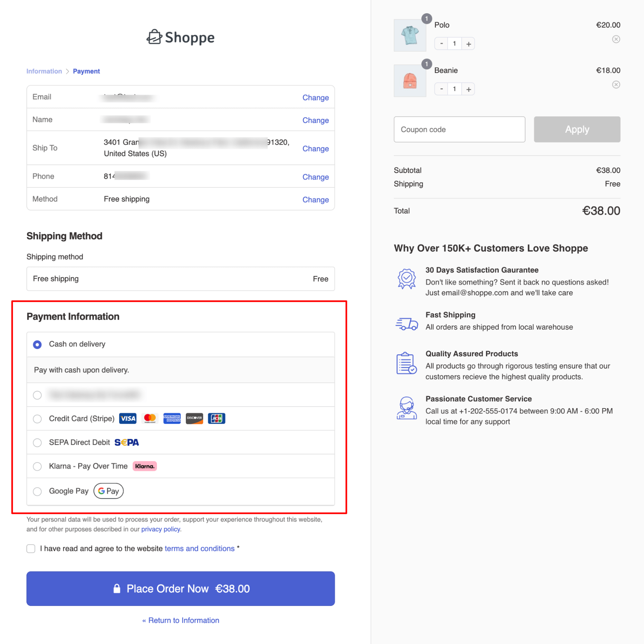This screenshot has width=644, height=644.
Task: Click the Visa card icon
Action: 128,418
